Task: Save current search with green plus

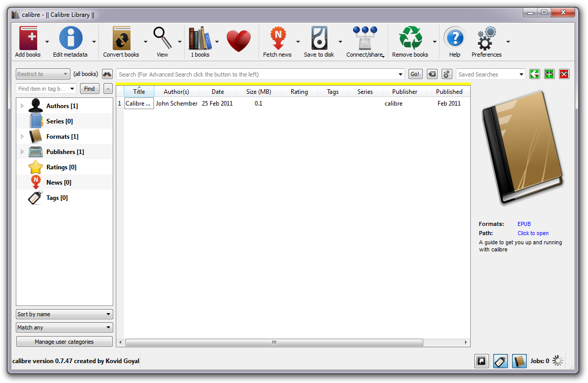Action: pos(549,74)
